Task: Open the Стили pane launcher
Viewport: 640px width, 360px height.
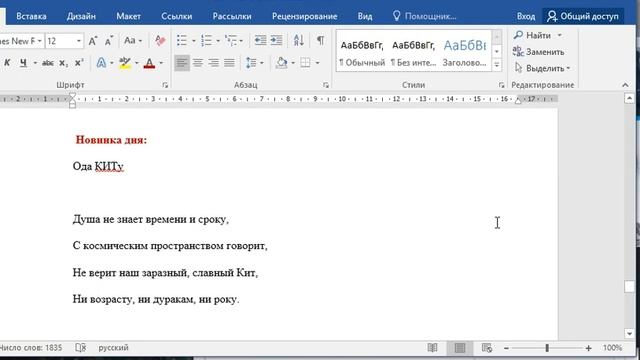Action: coord(501,85)
